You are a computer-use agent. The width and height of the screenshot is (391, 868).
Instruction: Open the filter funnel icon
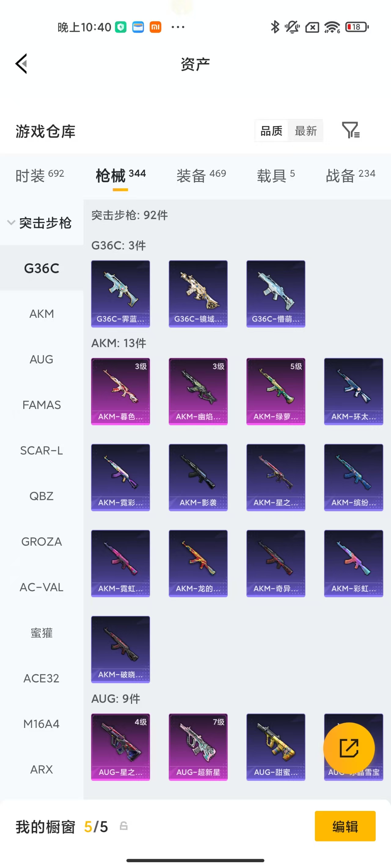tap(350, 130)
